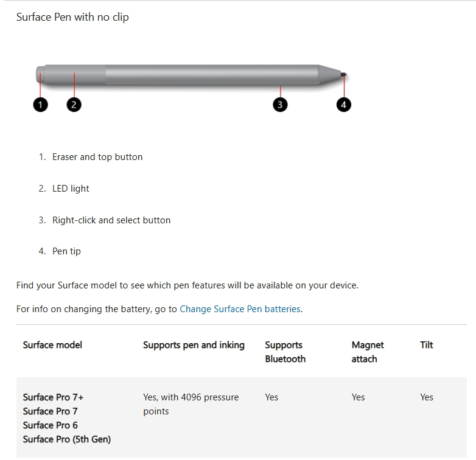
Task: Click the Tilt column header
Action: [x=427, y=345]
